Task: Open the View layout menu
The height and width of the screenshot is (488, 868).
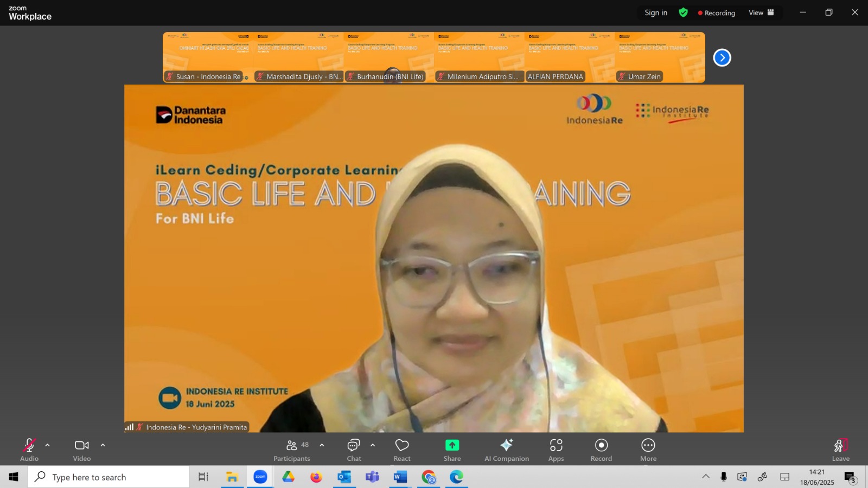Action: click(x=761, y=12)
